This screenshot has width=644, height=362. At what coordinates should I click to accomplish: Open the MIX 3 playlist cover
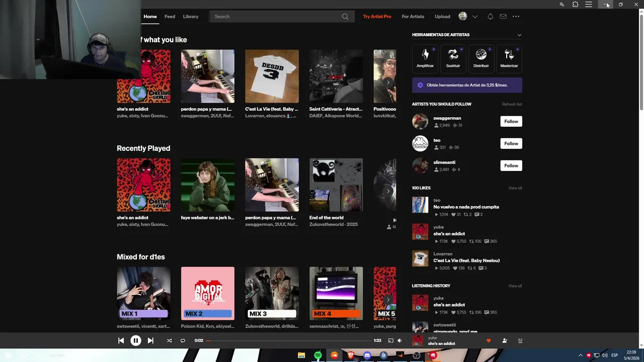point(272,294)
